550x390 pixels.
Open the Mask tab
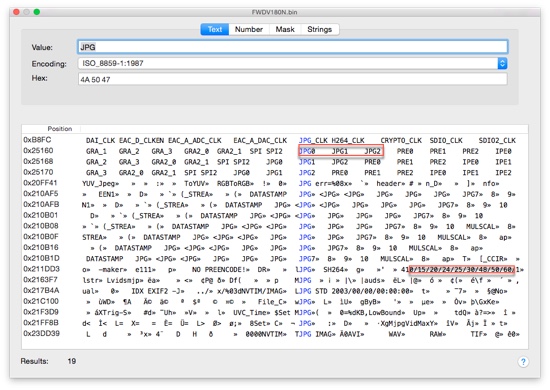[x=285, y=29]
